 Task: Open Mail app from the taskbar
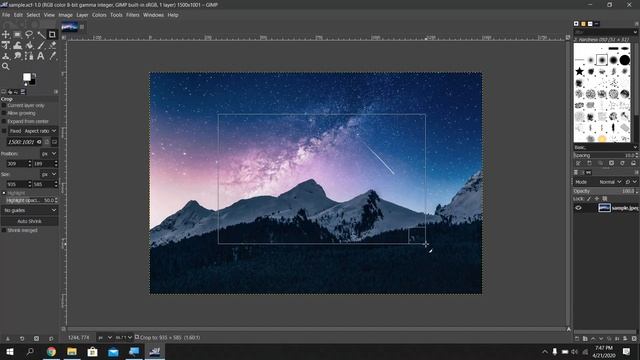113,351
